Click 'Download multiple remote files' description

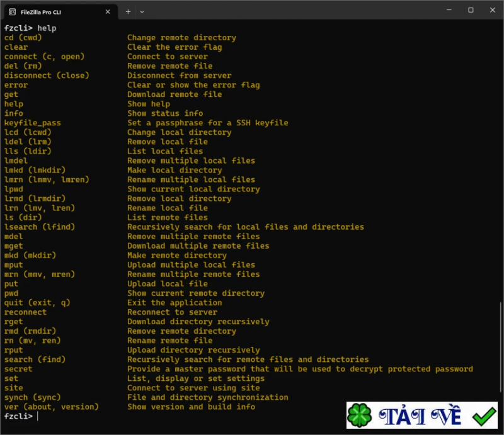(x=198, y=246)
